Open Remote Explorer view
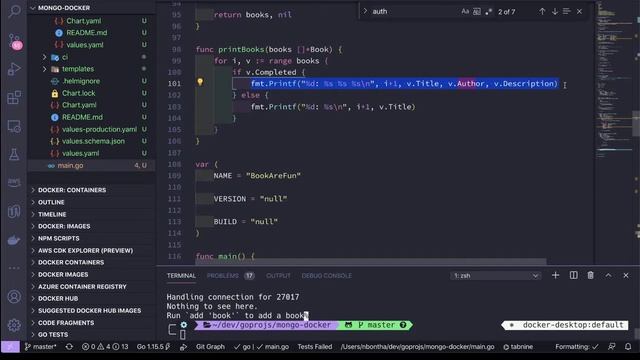Image resolution: width=640 pixels, height=360 pixels. (x=14, y=127)
